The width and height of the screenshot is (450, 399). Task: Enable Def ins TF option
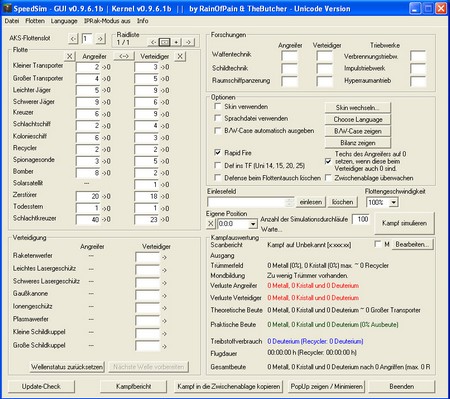point(218,165)
